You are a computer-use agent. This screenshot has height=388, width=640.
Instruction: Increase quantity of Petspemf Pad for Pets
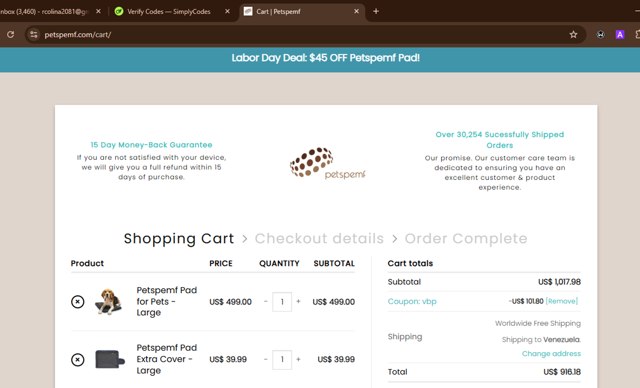point(298,302)
